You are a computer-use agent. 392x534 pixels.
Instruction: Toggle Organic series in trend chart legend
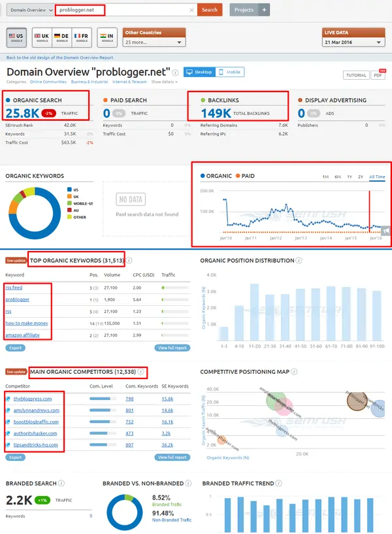[x=216, y=176]
